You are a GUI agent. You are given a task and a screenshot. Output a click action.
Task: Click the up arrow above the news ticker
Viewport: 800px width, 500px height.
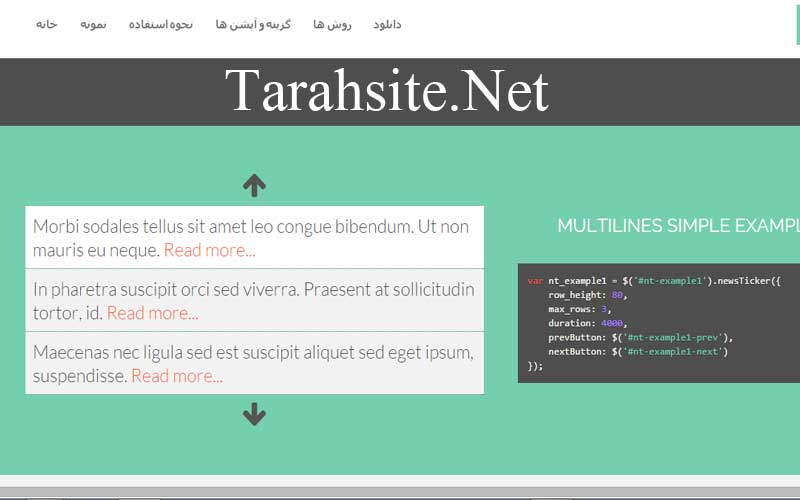click(254, 186)
